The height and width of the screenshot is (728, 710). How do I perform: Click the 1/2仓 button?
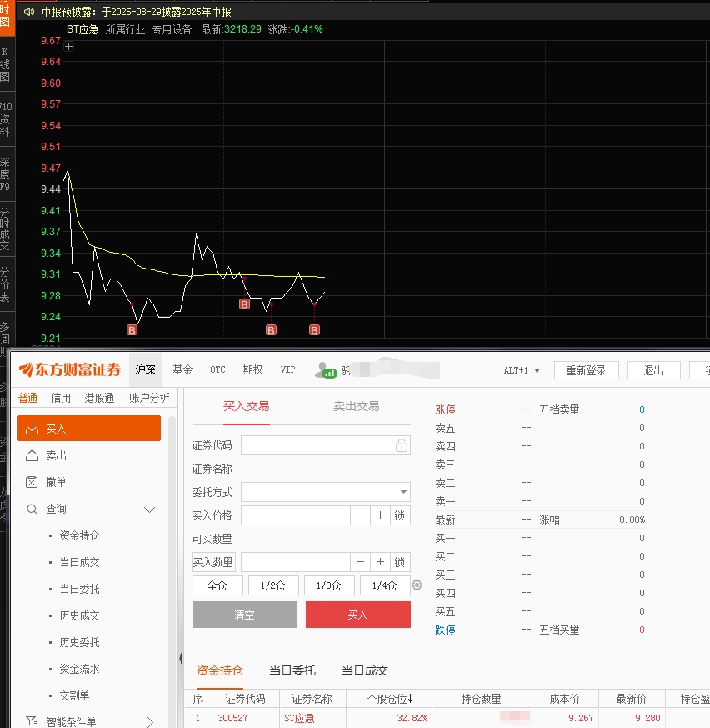pyautogui.click(x=273, y=585)
